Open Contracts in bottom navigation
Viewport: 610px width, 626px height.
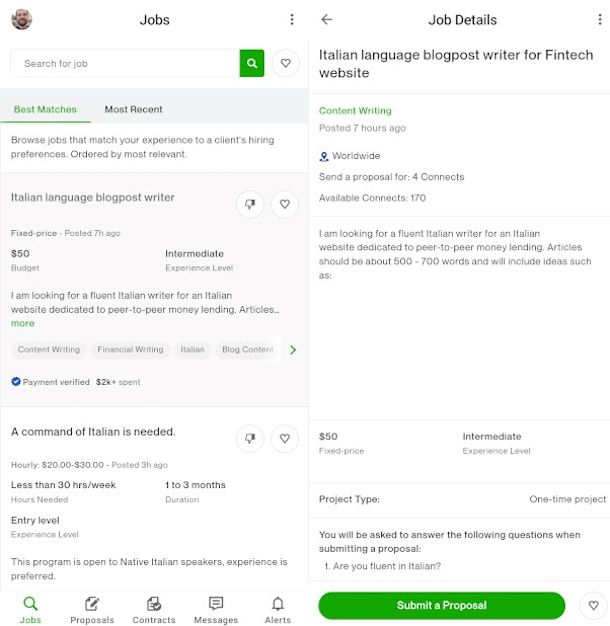point(154,609)
